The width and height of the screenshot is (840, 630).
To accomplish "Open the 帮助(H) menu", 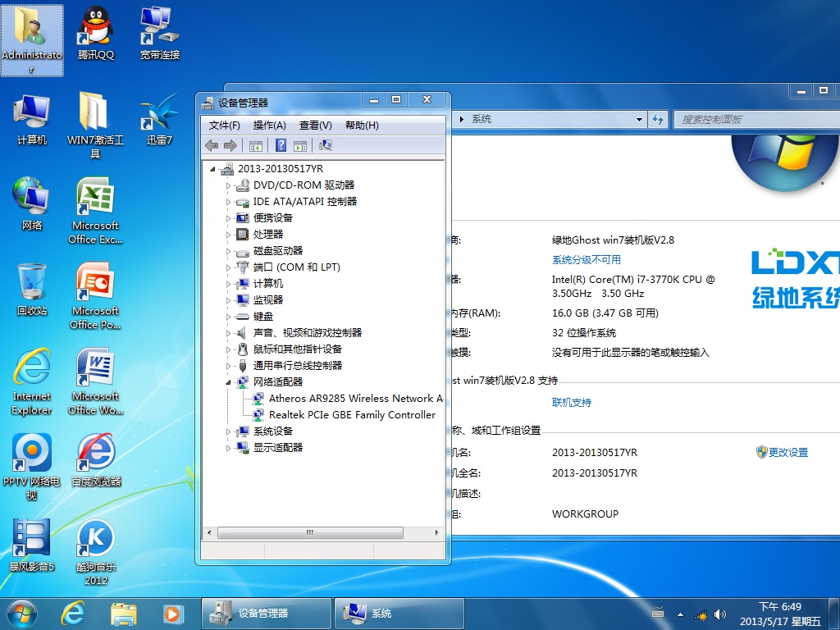I will coord(362,126).
